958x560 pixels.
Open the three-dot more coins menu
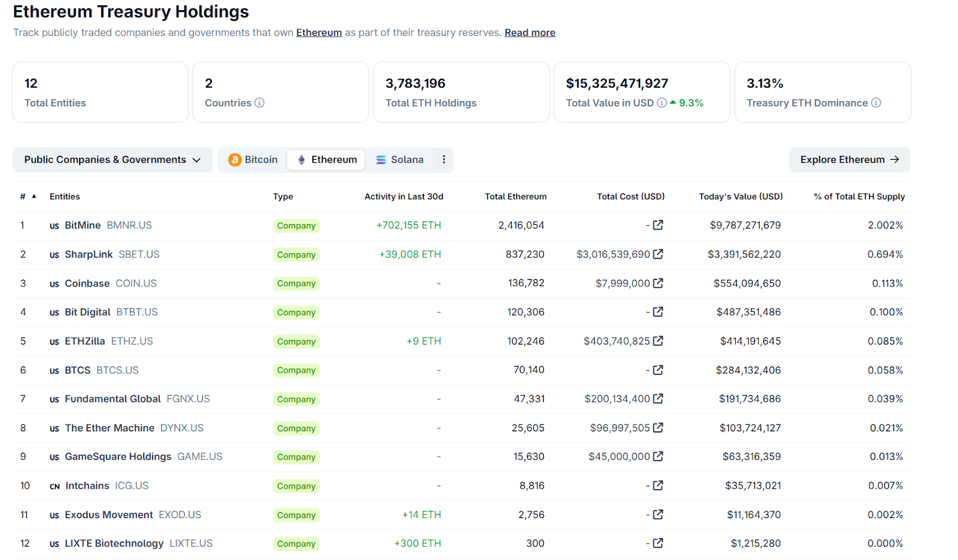(x=444, y=160)
